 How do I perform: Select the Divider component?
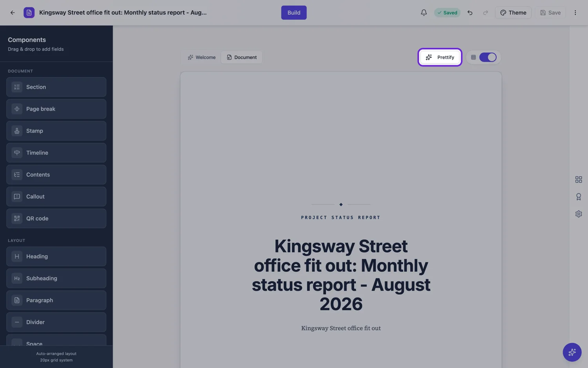pos(56,322)
